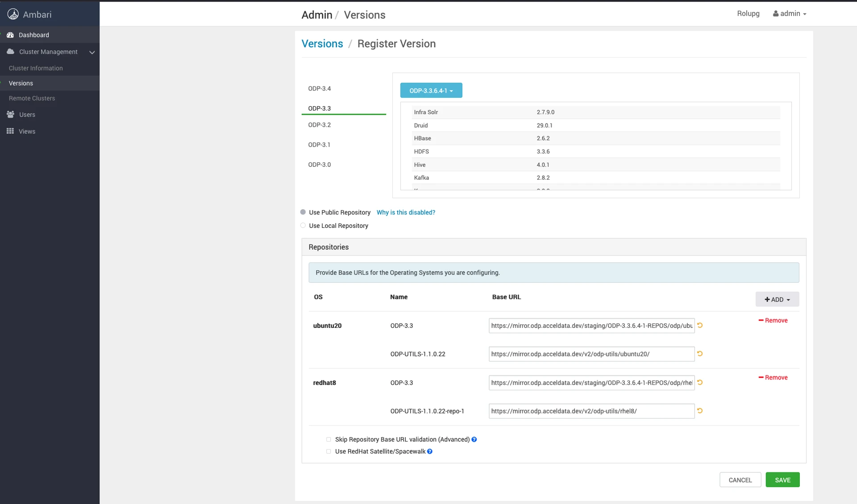Open Remote Clusters in sidebar
This screenshot has height=504, width=857.
pyautogui.click(x=32, y=98)
